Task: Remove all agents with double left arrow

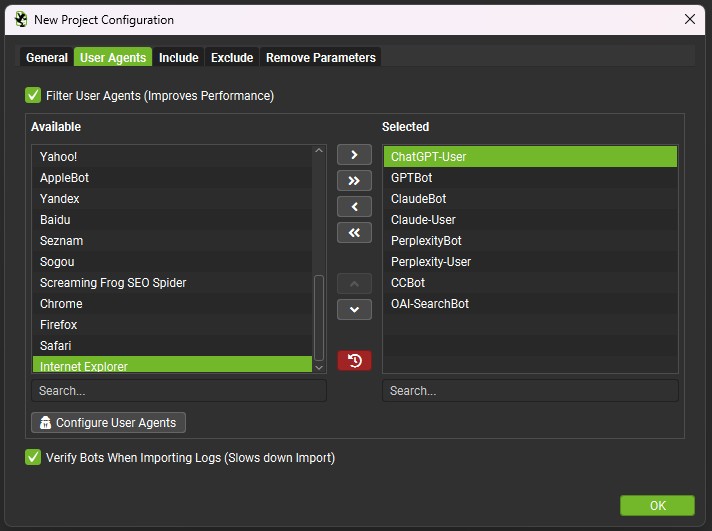Action: click(354, 233)
